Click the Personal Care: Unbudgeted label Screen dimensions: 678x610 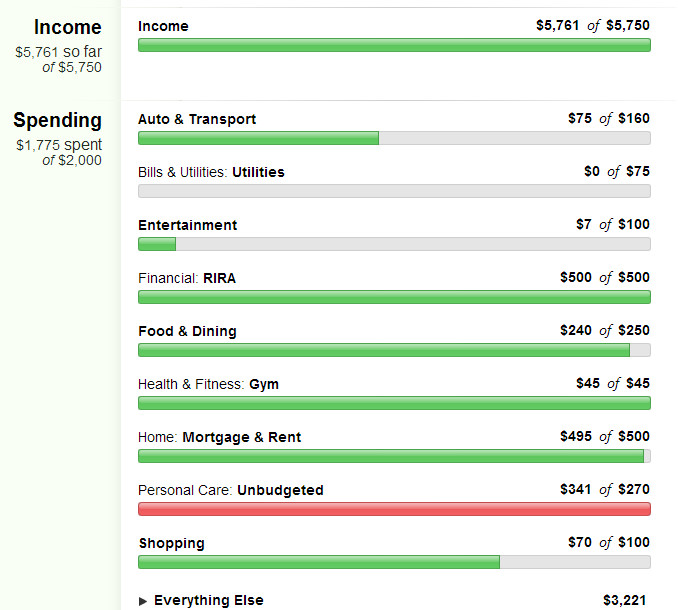pos(230,490)
